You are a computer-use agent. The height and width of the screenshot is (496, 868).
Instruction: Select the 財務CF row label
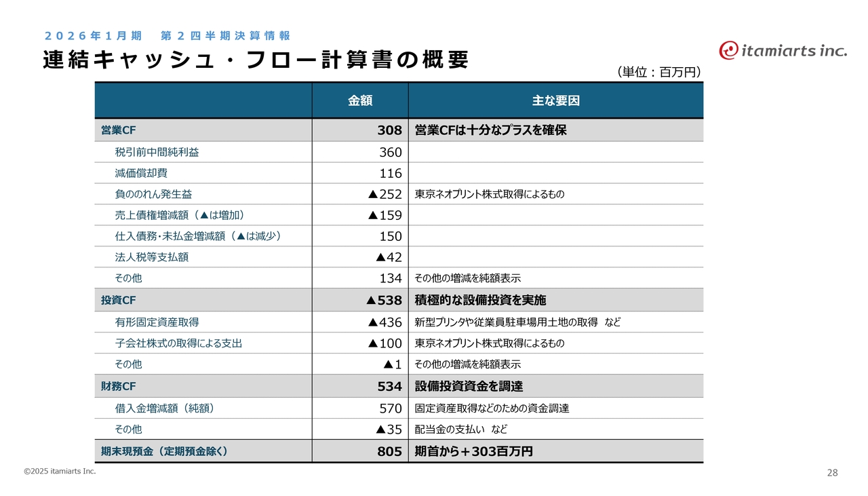coord(119,386)
